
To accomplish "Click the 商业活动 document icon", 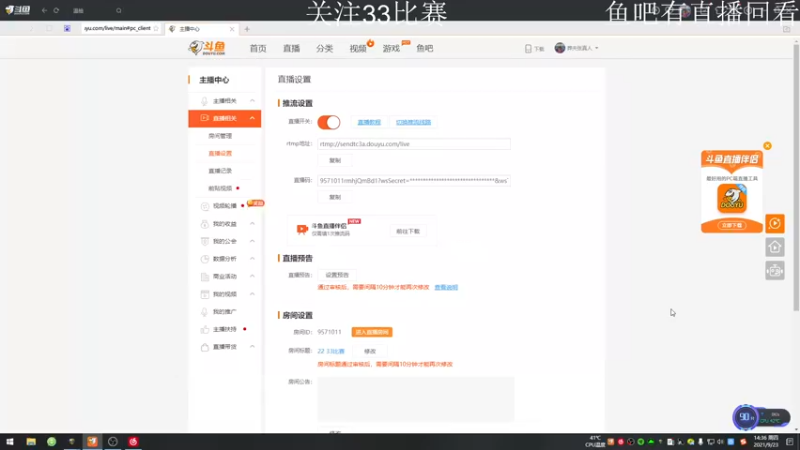I will [205, 277].
